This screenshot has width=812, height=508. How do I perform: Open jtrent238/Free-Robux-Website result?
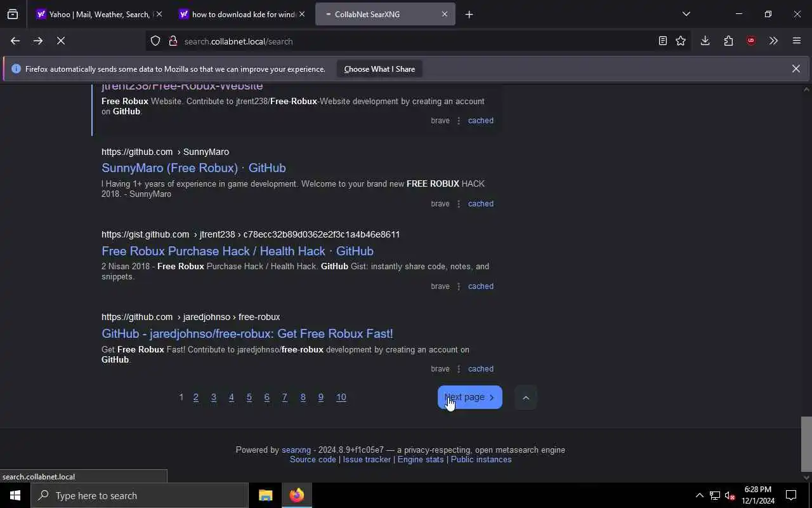coord(182,86)
